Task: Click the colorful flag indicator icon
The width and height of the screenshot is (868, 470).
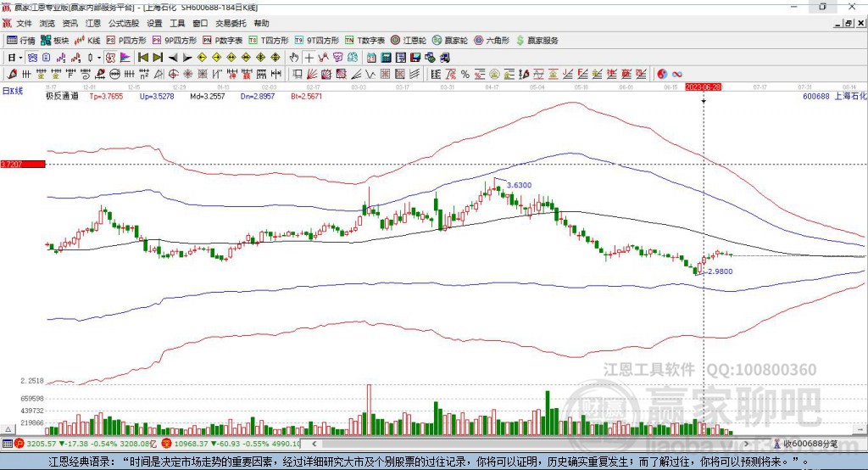Action: [x=125, y=58]
